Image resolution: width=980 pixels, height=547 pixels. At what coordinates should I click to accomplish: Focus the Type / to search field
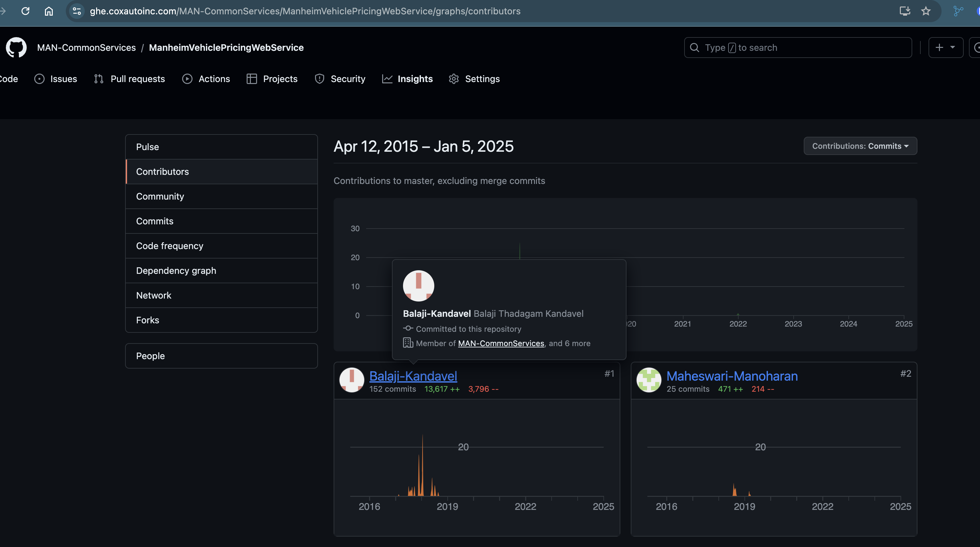pyautogui.click(x=798, y=48)
